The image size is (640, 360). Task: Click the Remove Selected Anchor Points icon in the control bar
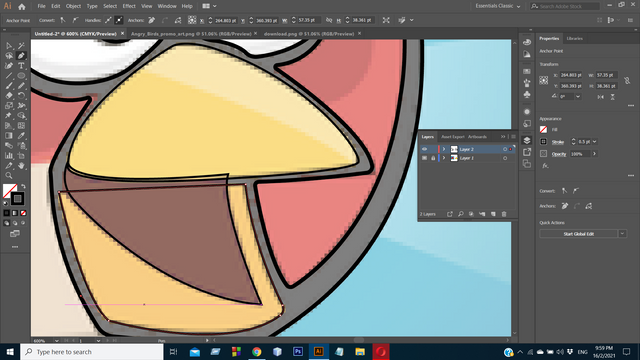tap(152, 20)
